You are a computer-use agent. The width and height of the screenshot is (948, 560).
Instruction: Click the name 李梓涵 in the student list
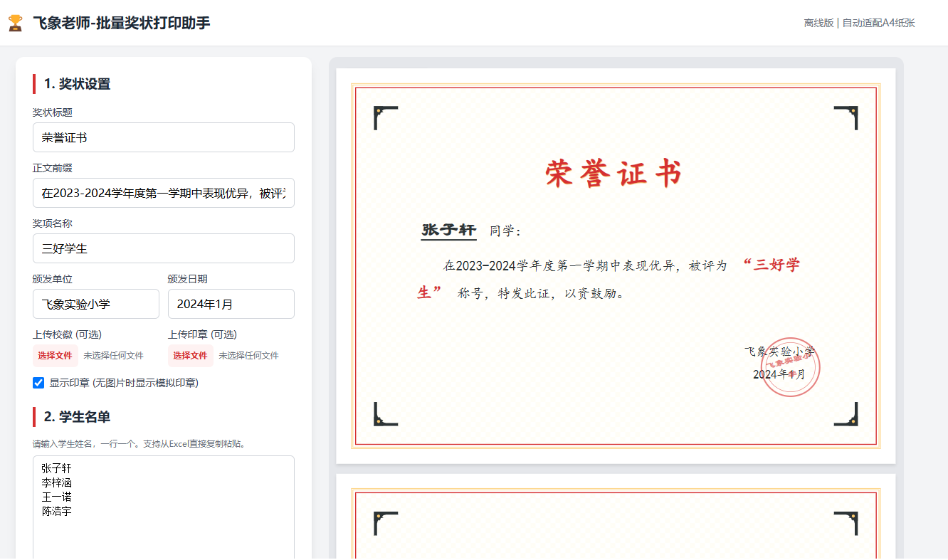coord(56,482)
